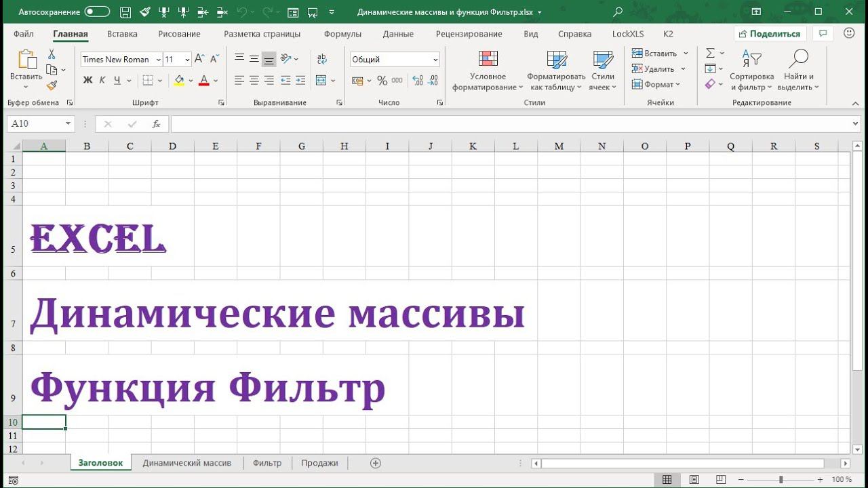
Task: Click Удалить in the Ячейки group
Action: 658,68
